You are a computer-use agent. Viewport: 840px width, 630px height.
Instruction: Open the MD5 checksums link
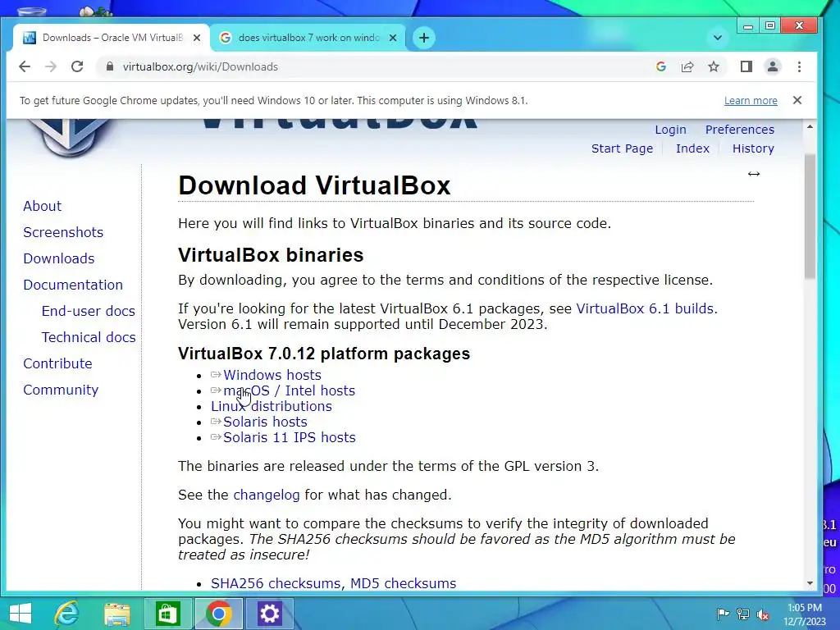click(x=403, y=583)
